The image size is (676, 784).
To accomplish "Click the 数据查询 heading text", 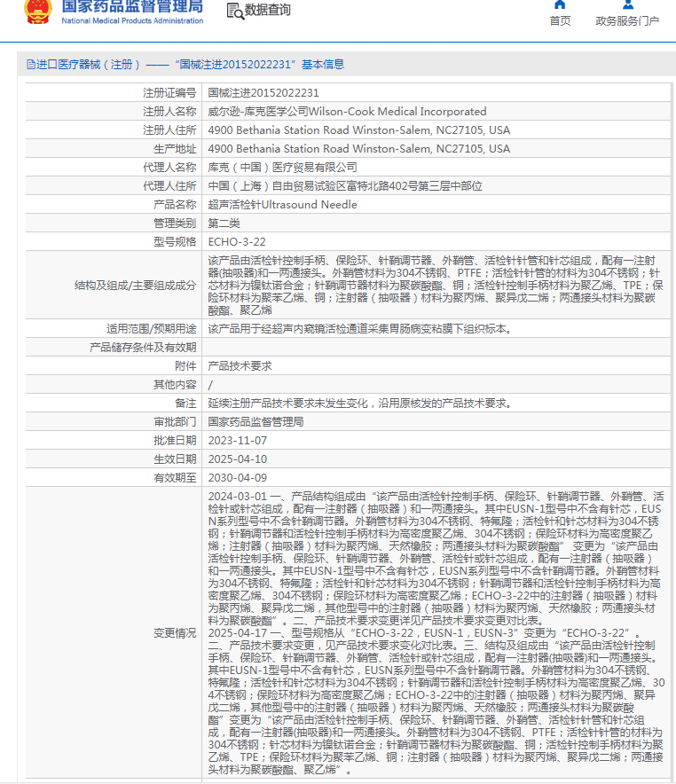I will (x=268, y=10).
